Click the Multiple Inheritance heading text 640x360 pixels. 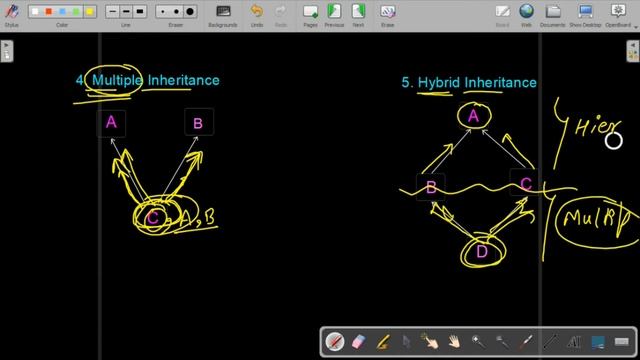coord(156,80)
